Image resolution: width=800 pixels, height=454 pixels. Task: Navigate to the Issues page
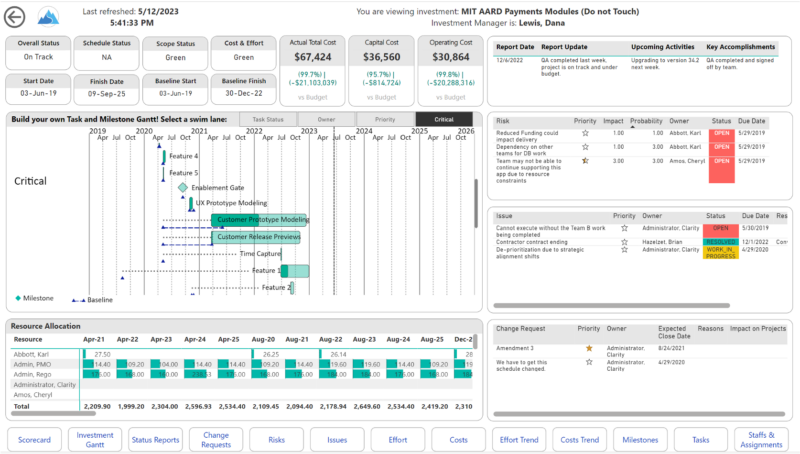click(337, 440)
